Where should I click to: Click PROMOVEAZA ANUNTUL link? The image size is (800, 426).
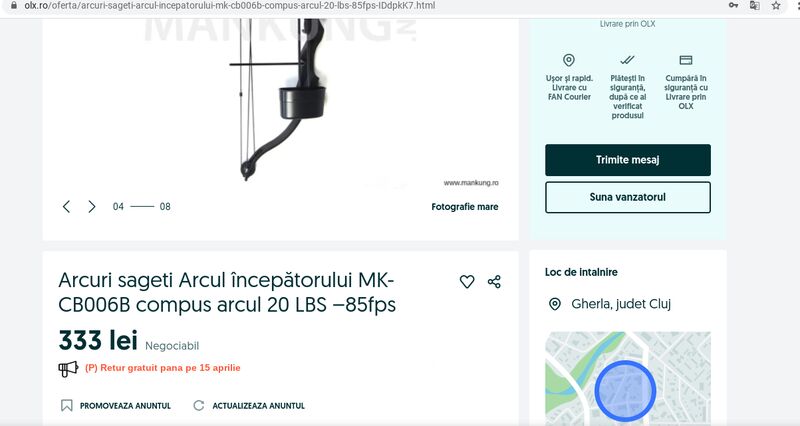[x=126, y=406]
